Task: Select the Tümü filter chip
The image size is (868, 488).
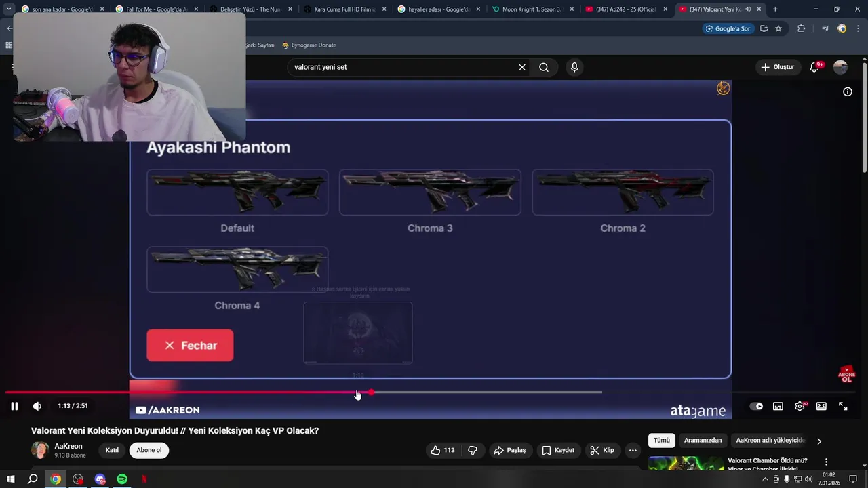Action: [x=662, y=441]
